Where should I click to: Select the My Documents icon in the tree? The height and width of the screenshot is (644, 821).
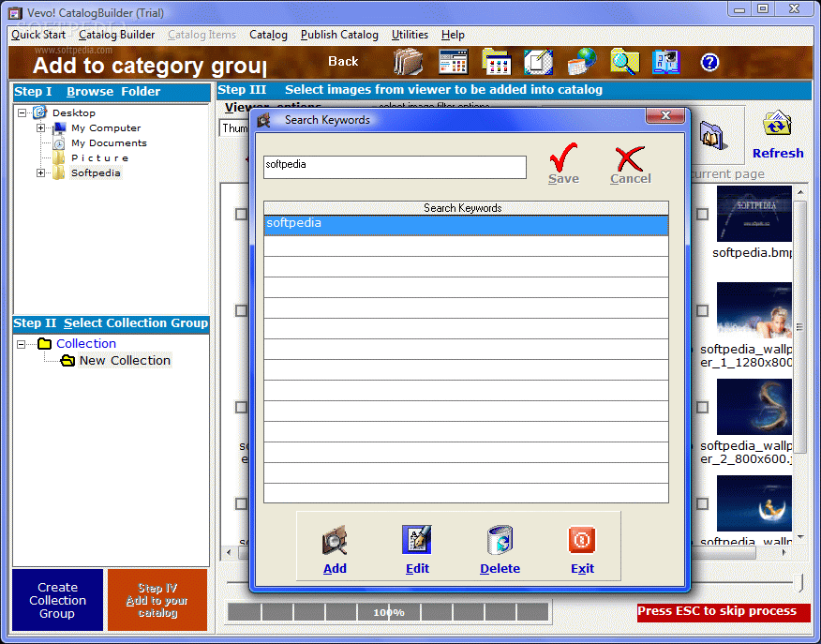point(59,142)
